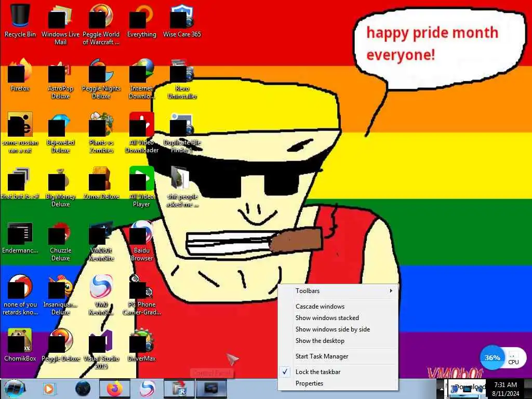Open DriverMax desktop icon

pos(141,345)
